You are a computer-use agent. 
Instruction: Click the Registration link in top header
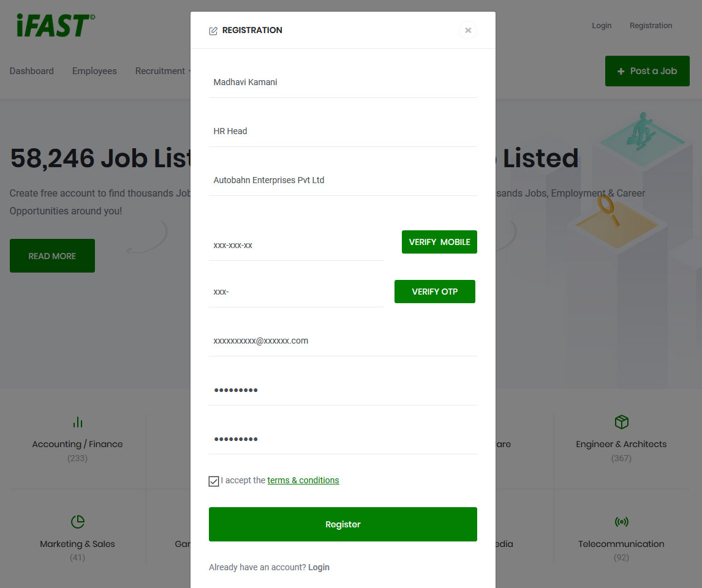tap(651, 26)
